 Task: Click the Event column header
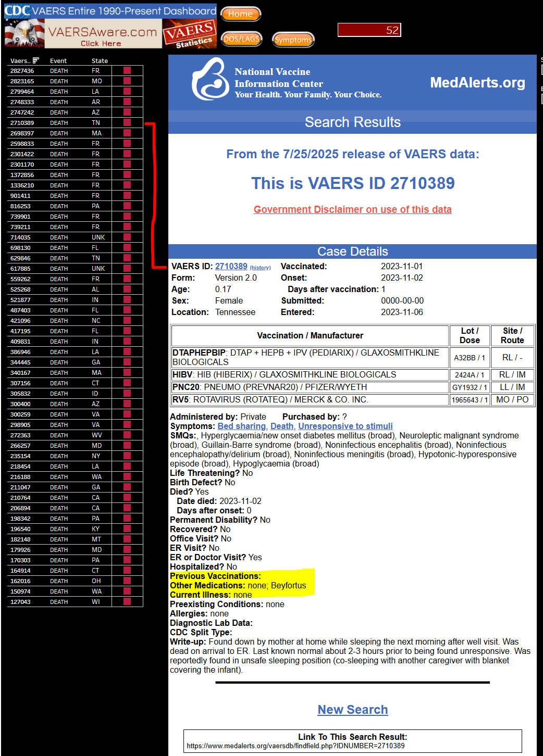[x=58, y=61]
